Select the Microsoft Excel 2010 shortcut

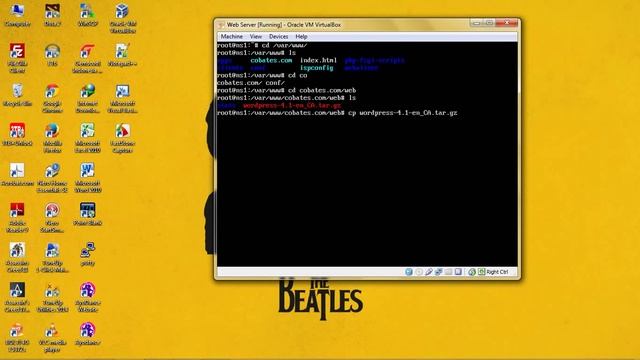(x=87, y=138)
